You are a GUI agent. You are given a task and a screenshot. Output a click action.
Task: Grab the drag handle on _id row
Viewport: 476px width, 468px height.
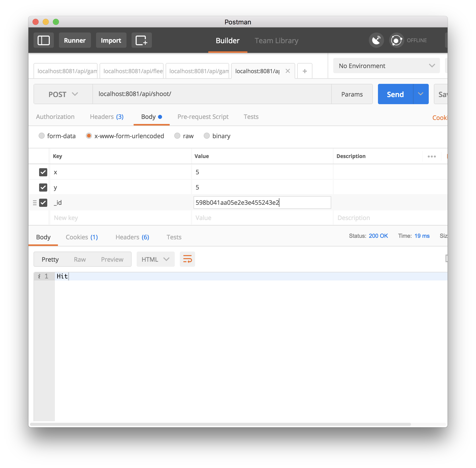(35, 202)
